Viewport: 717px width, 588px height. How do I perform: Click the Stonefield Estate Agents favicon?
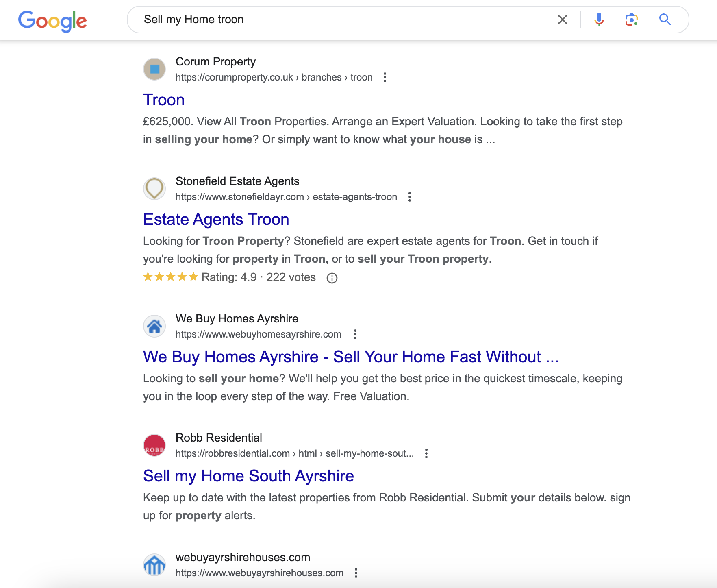coord(154,189)
